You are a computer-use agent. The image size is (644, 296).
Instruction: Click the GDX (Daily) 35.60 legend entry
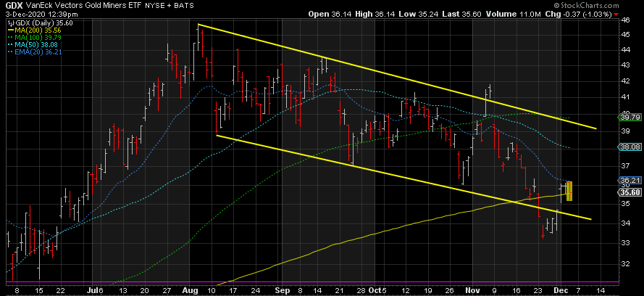(x=44, y=23)
